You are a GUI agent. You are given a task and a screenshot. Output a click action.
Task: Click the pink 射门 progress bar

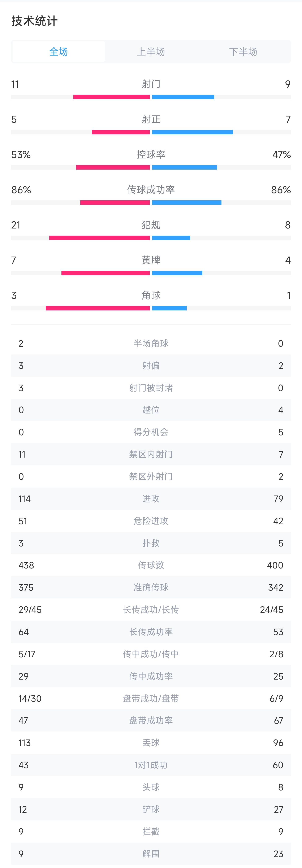pos(112,97)
